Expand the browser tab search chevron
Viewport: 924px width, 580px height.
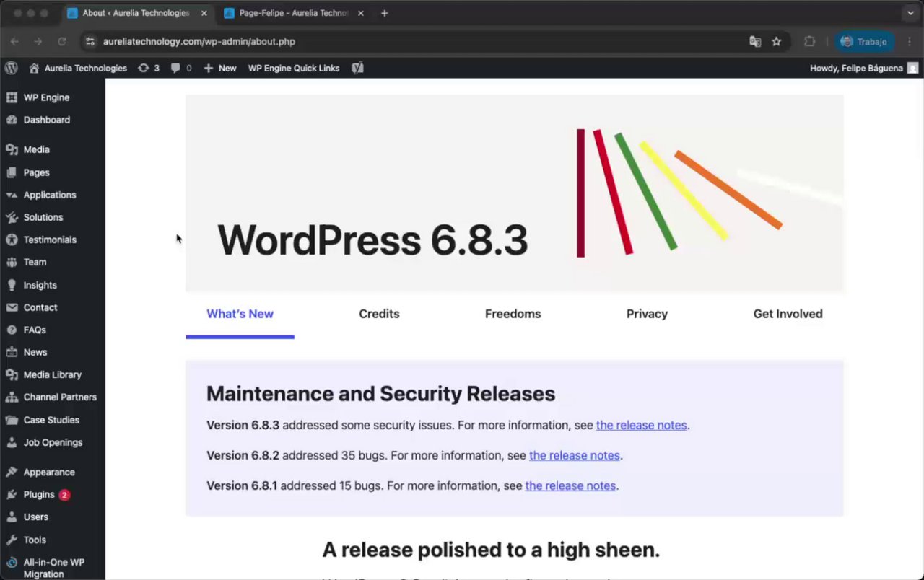click(910, 13)
